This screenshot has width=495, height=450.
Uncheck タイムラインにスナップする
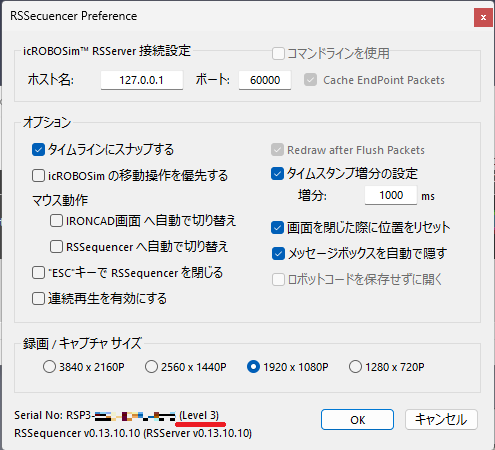point(38,150)
